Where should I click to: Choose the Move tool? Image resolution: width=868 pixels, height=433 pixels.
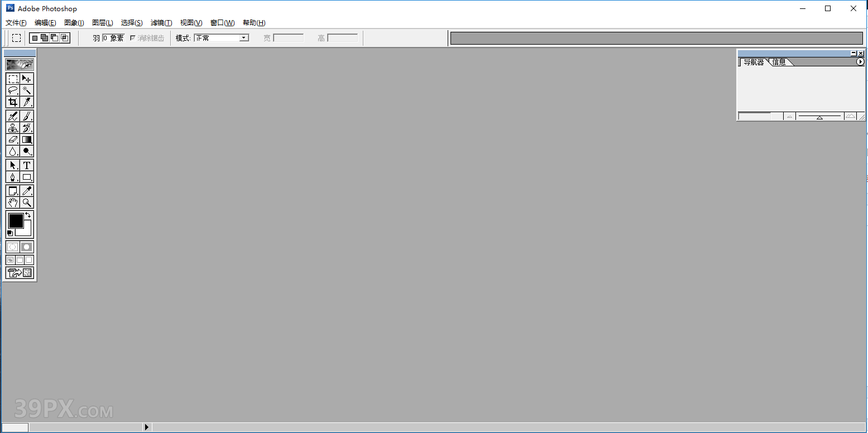[26, 79]
